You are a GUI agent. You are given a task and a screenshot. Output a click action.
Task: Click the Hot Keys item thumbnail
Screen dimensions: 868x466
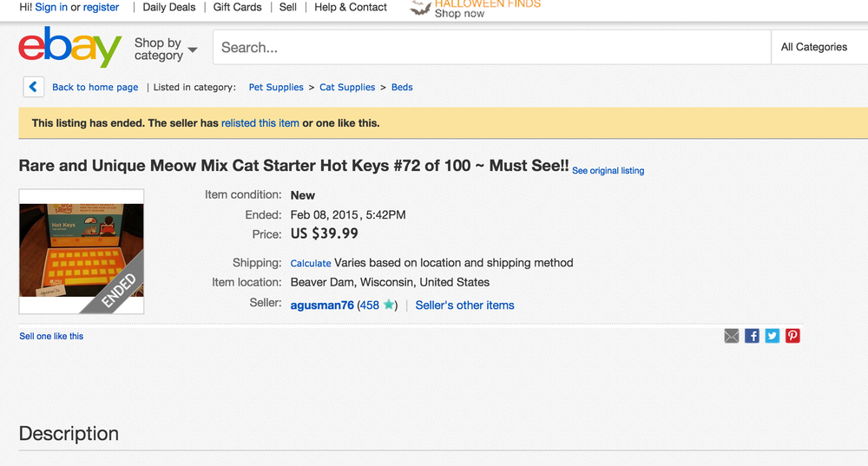[82, 252]
